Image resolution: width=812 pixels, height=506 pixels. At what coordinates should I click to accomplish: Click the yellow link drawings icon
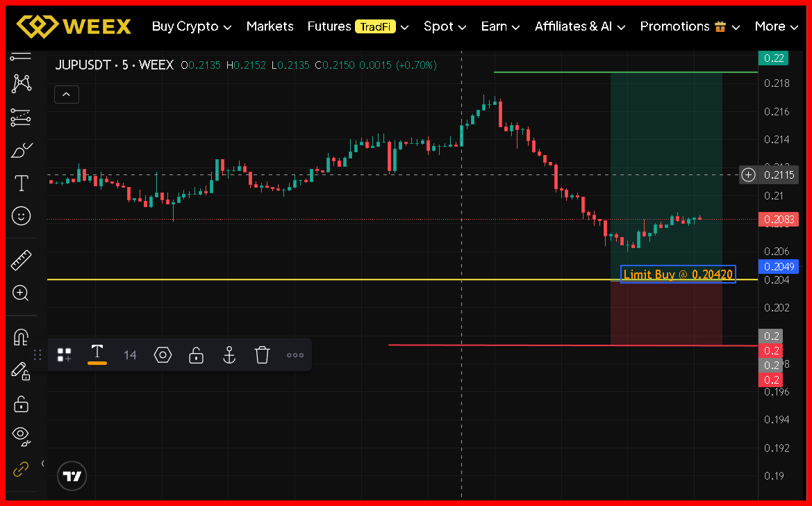click(22, 470)
